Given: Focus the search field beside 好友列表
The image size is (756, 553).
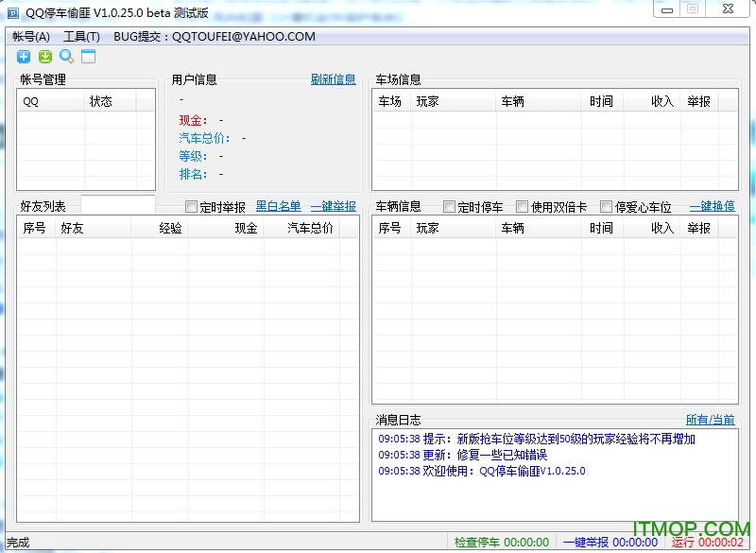Looking at the screenshot, I should click(x=118, y=205).
